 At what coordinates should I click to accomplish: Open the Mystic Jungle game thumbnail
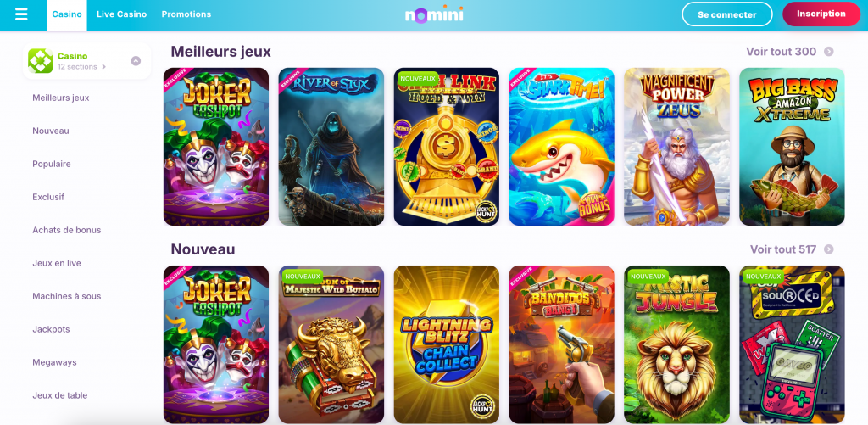(x=676, y=344)
